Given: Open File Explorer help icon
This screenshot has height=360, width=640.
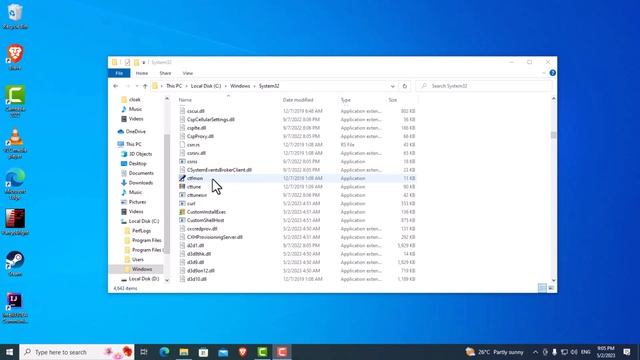Looking at the screenshot, I should point(552,73).
